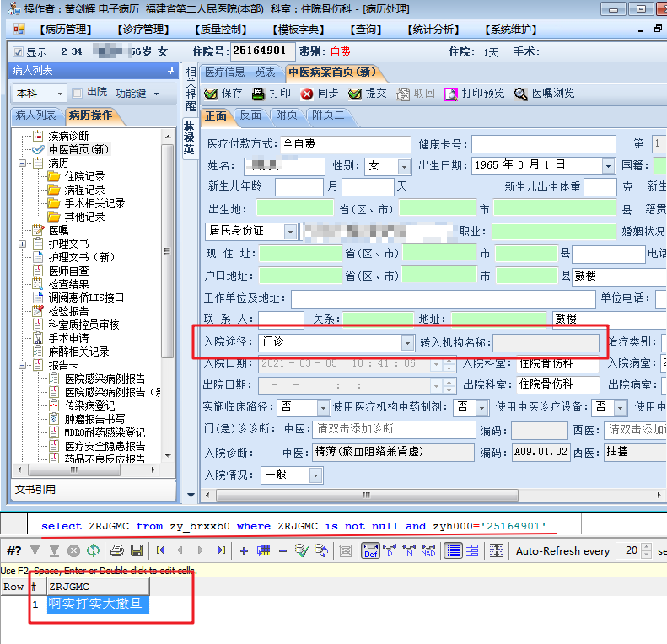Viewport: 667px width, 644px height.
Task: Click the 工作单位及地址 input field
Action: point(443,298)
